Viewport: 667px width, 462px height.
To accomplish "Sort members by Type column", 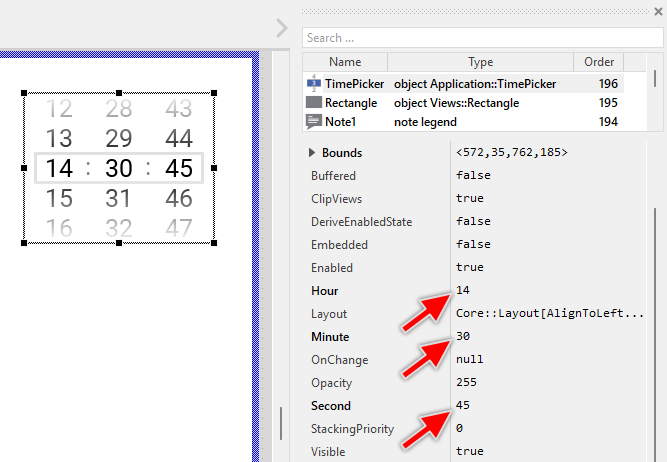I will (x=481, y=62).
